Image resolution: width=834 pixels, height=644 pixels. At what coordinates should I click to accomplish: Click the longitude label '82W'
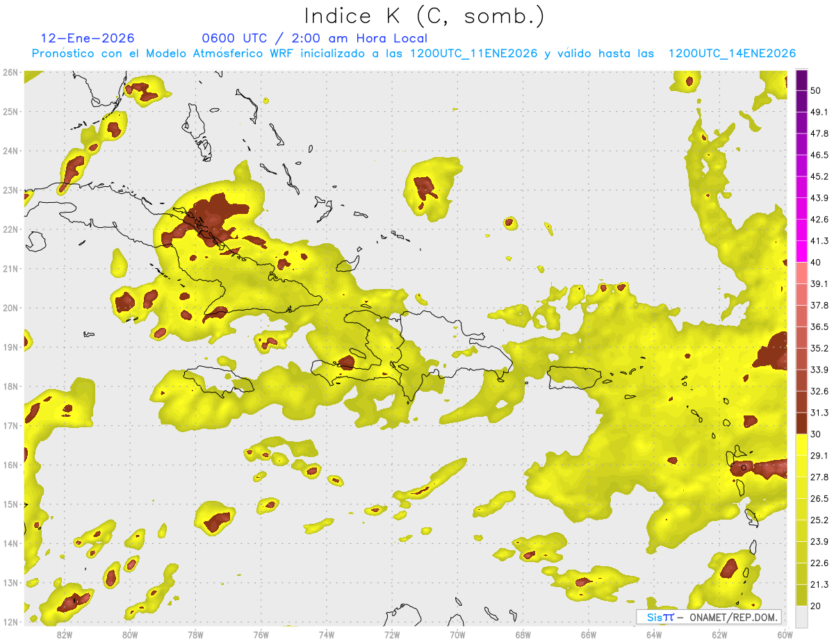click(x=65, y=634)
